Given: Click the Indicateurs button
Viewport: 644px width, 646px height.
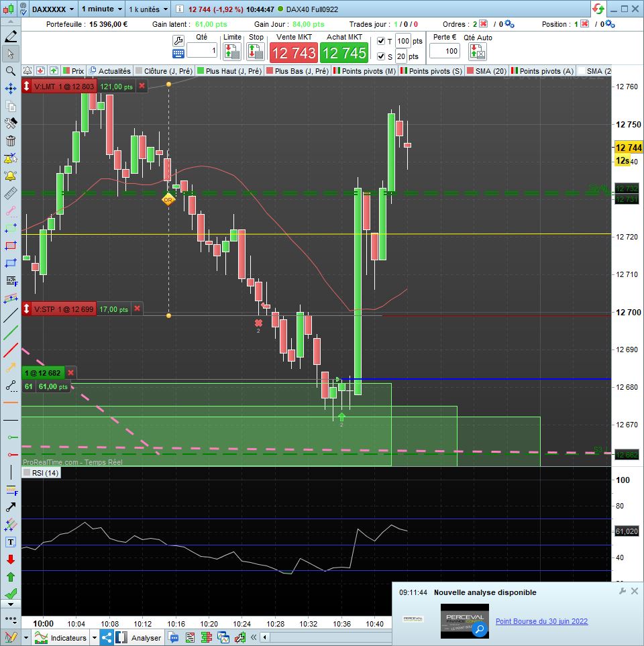Looking at the screenshot, I should click(x=61, y=638).
